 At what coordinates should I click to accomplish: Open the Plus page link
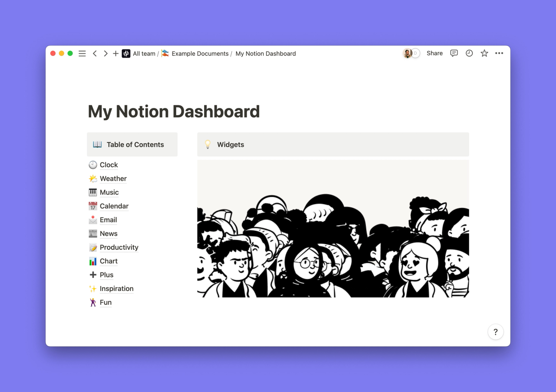(x=106, y=275)
